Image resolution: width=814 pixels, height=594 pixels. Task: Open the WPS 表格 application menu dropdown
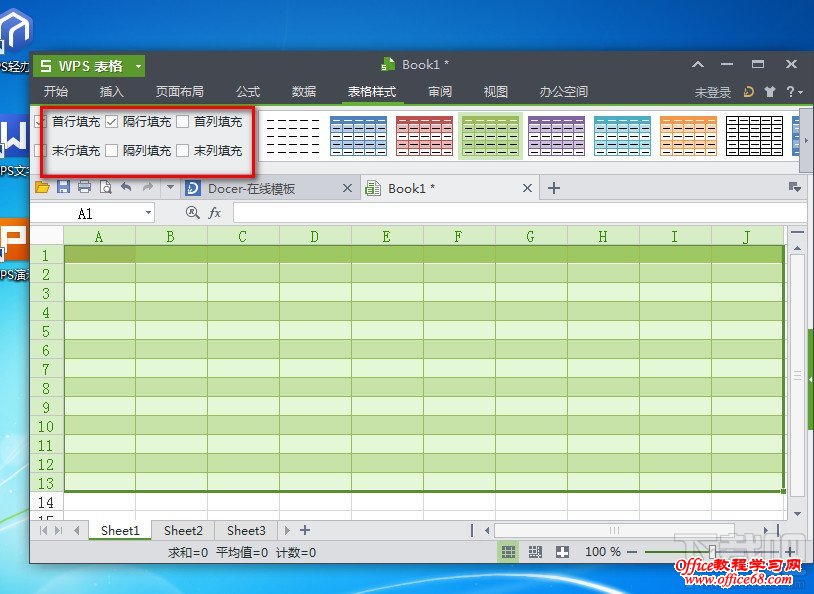pyautogui.click(x=138, y=66)
